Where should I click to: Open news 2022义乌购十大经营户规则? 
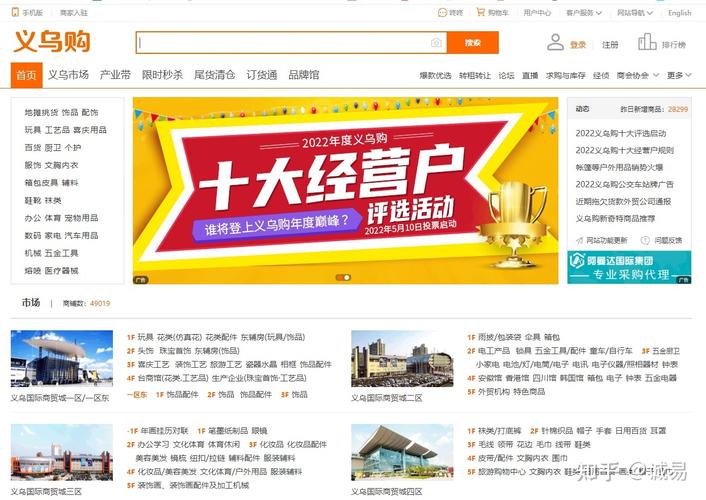point(625,150)
